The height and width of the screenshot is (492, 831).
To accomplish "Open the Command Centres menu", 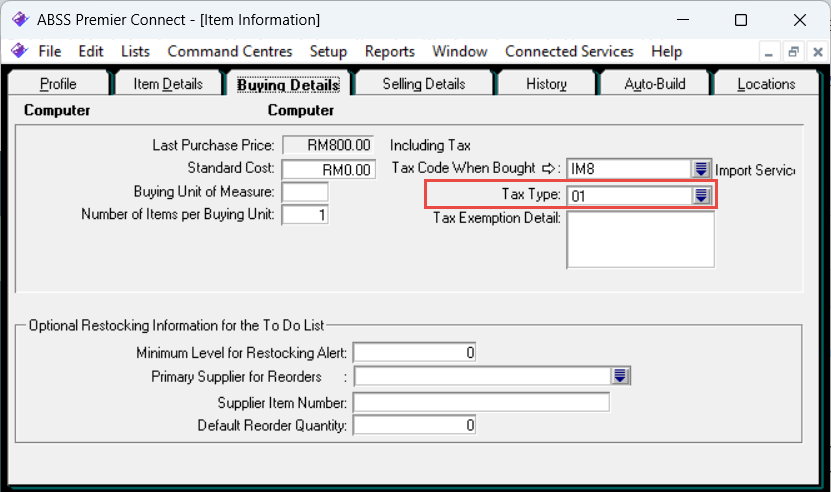I will [x=230, y=51].
